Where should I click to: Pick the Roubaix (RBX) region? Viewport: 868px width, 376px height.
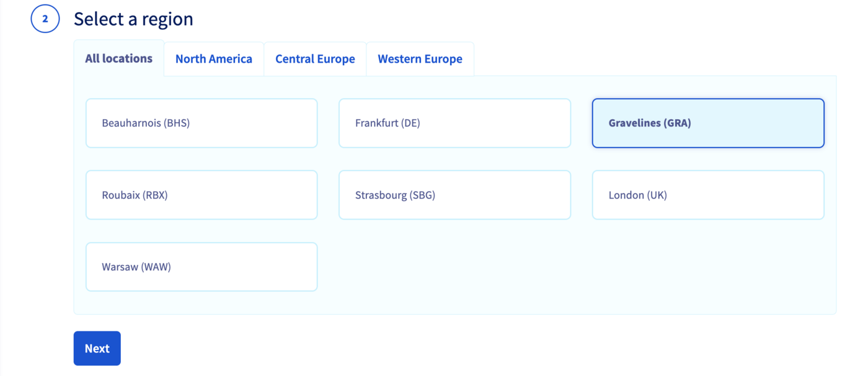coord(201,195)
